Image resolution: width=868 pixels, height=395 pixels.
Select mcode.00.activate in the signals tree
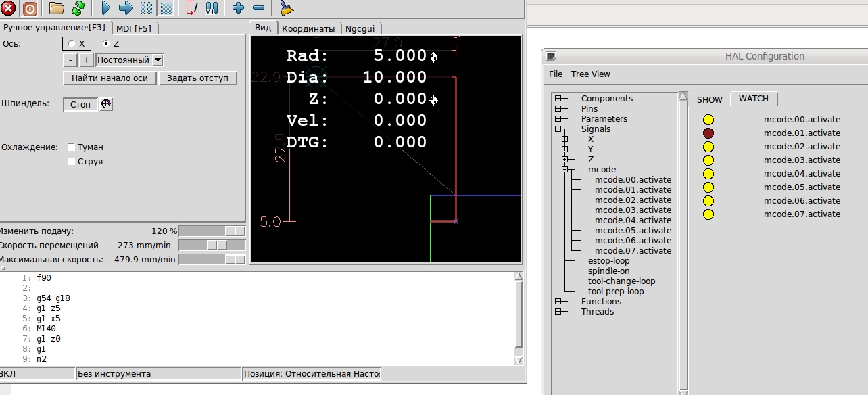coord(633,180)
